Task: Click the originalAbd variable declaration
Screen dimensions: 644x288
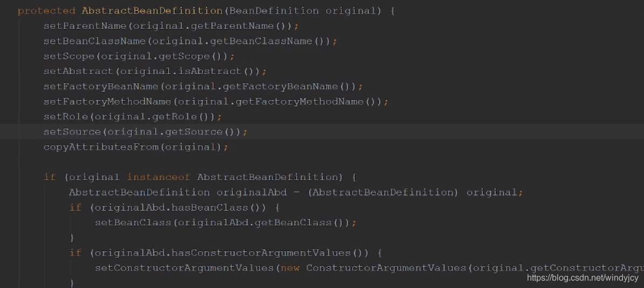Action: 251,193
